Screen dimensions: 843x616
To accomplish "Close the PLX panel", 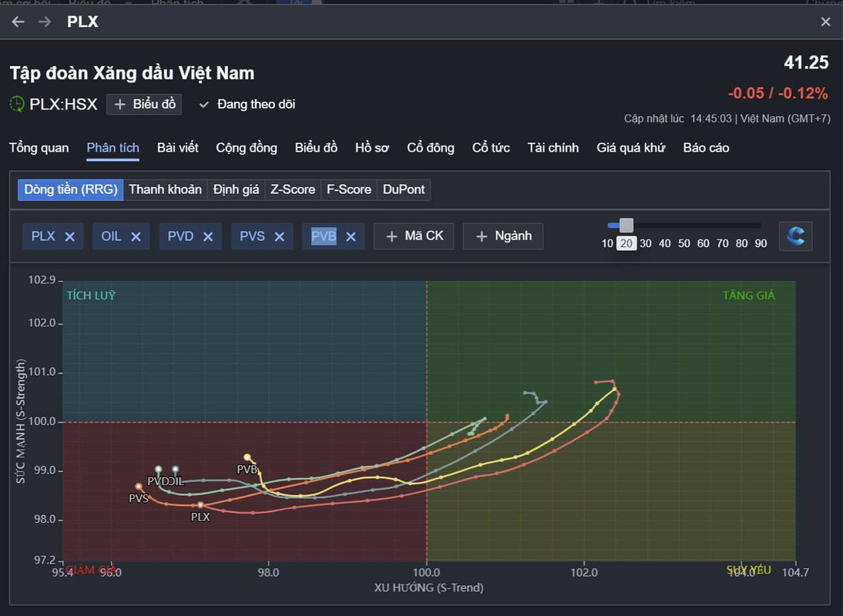I will tap(825, 22).
